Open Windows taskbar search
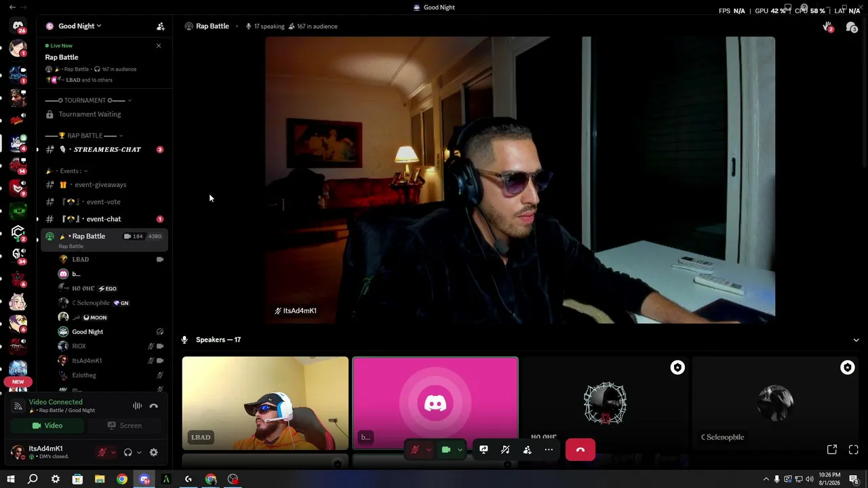 tap(33, 479)
